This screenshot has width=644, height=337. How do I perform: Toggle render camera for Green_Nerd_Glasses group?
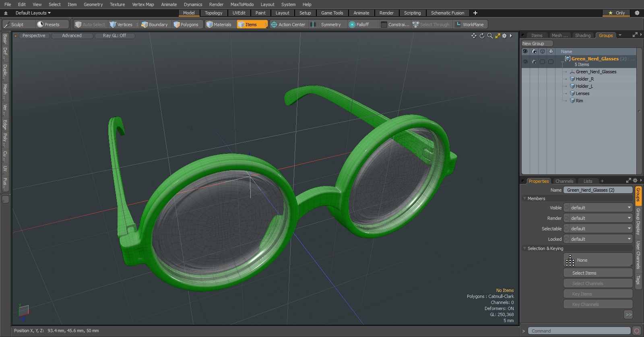tap(534, 62)
